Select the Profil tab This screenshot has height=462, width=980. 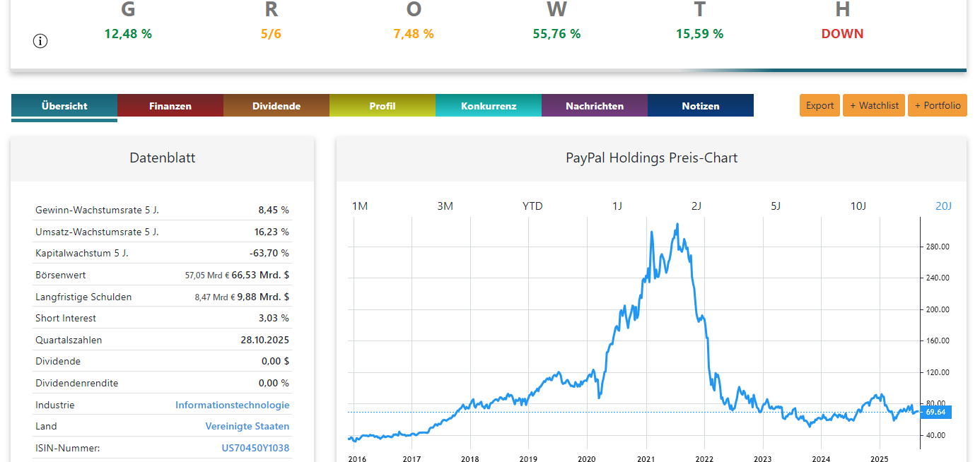click(383, 106)
